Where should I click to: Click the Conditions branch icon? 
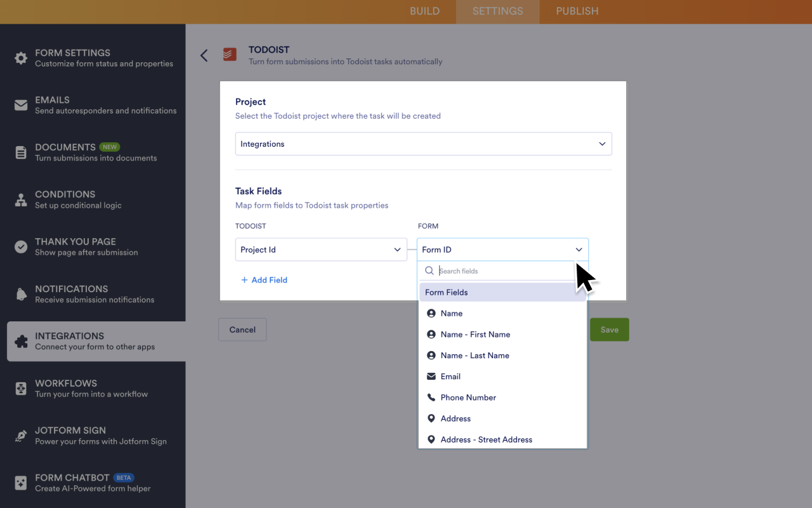tap(20, 199)
